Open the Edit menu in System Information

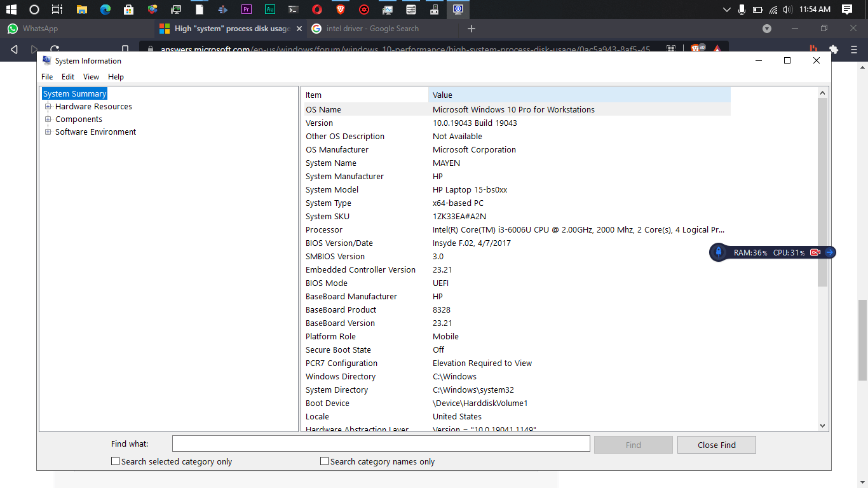(68, 77)
